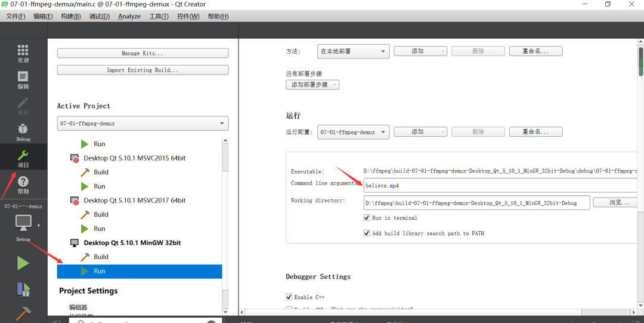This screenshot has width=644, height=323.
Task: Click Desktop Qt 5.10.1 MSVC2015 64bit kit
Action: tap(134, 158)
